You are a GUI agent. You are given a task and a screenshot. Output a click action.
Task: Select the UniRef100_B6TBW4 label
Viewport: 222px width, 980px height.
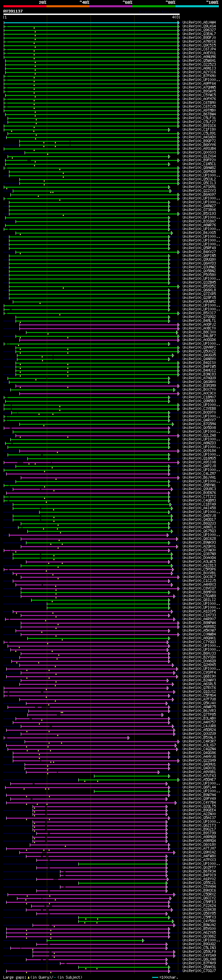coord(199,114)
